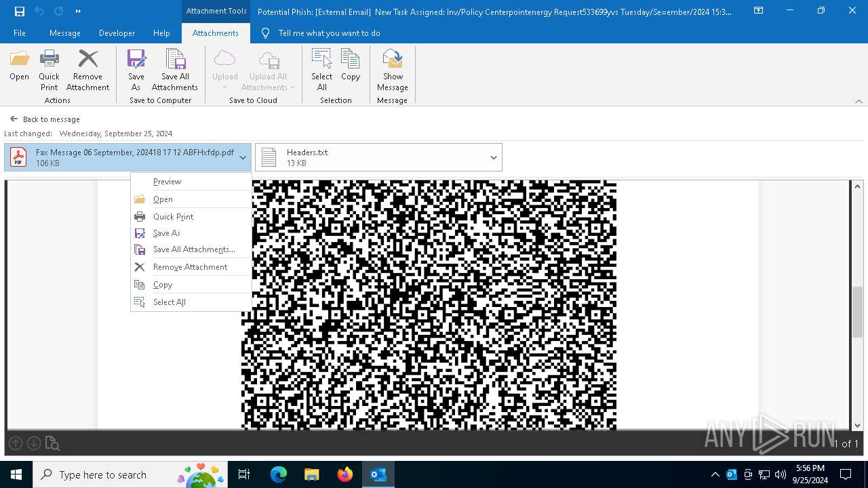
Task: Click Show Message in the ribbon
Action: 393,70
